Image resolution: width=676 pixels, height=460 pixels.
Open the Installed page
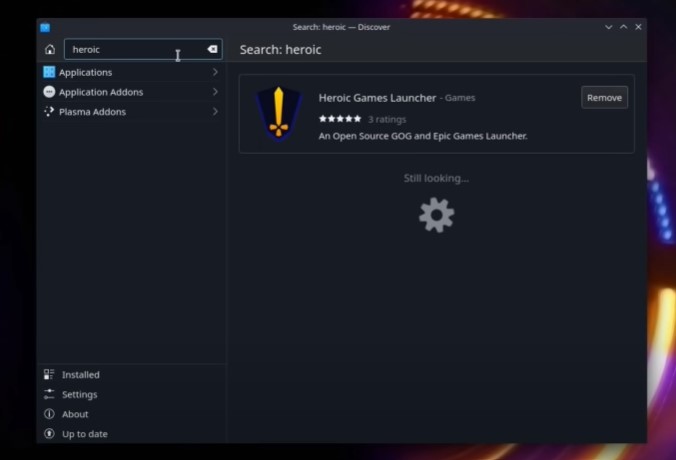point(131,375)
